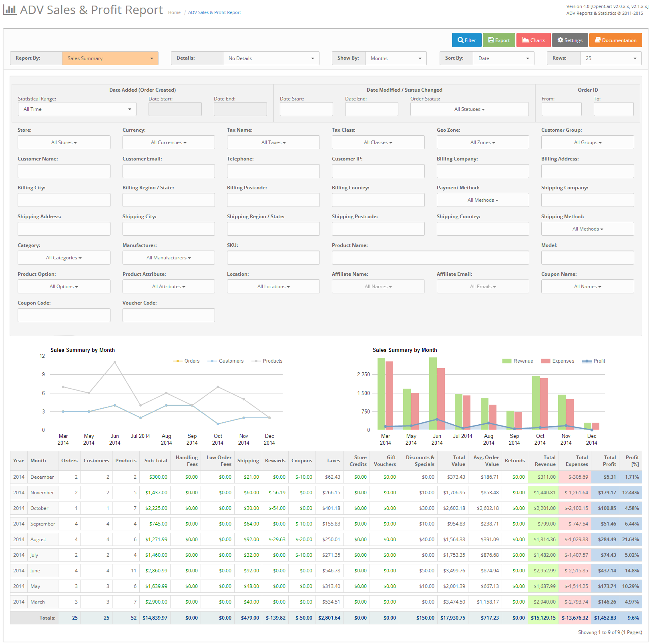The image size is (651, 644).
Task: Click the $15,129.15 total revenue cell
Action: [543, 618]
